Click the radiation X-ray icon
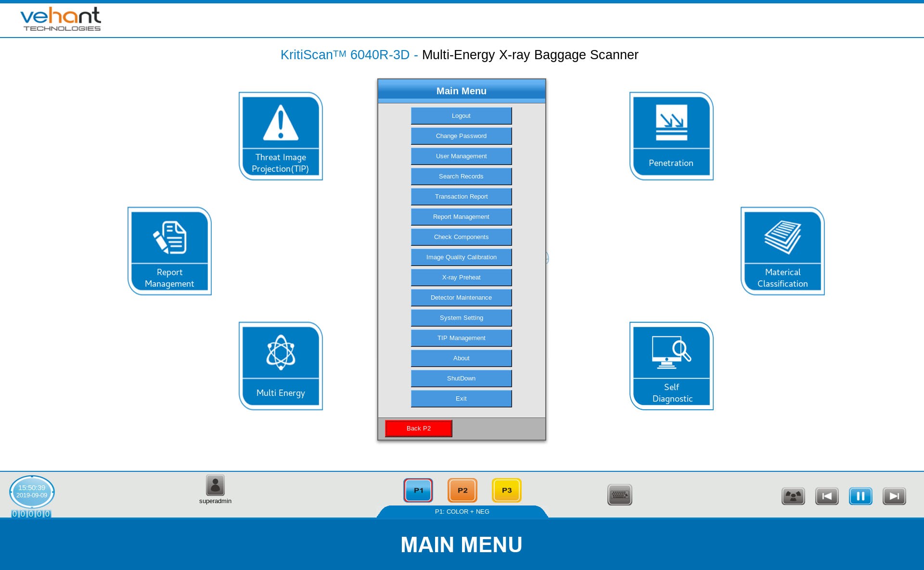924x570 pixels. pos(793,496)
